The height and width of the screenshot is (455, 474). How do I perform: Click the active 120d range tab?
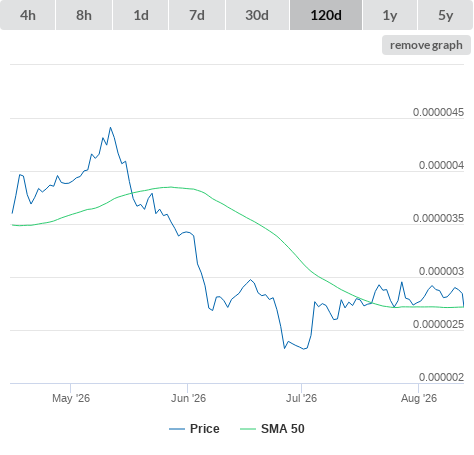point(326,15)
